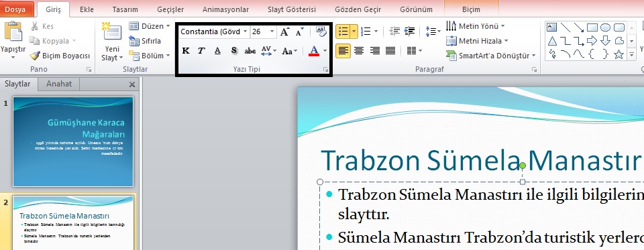Viewport: 644px width, 250px height.
Task: Click the red font color A swatch
Action: click(x=314, y=50)
